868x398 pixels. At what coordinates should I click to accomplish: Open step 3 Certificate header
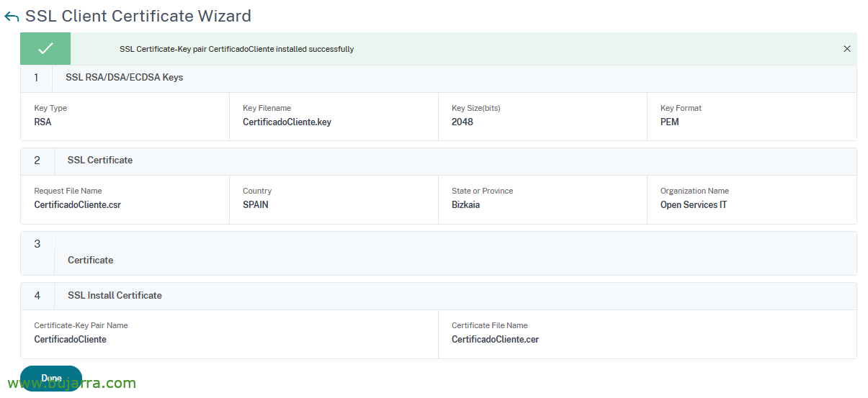438,253
